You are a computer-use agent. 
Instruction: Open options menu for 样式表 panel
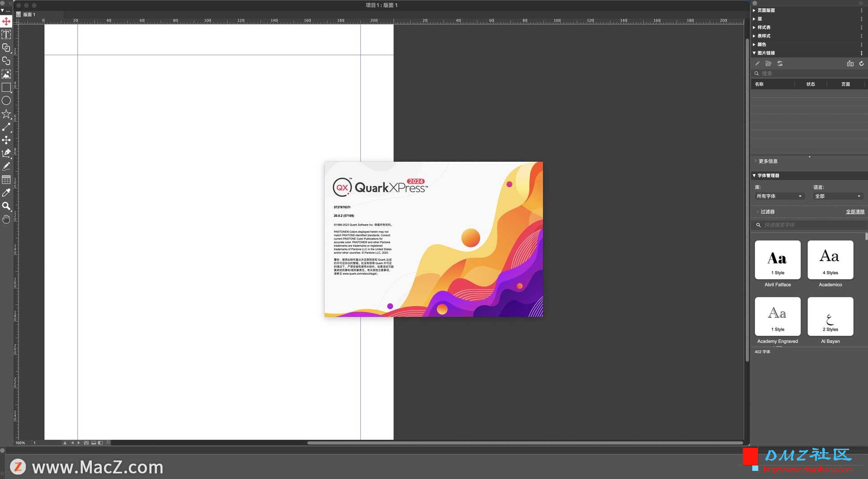pos(862,28)
